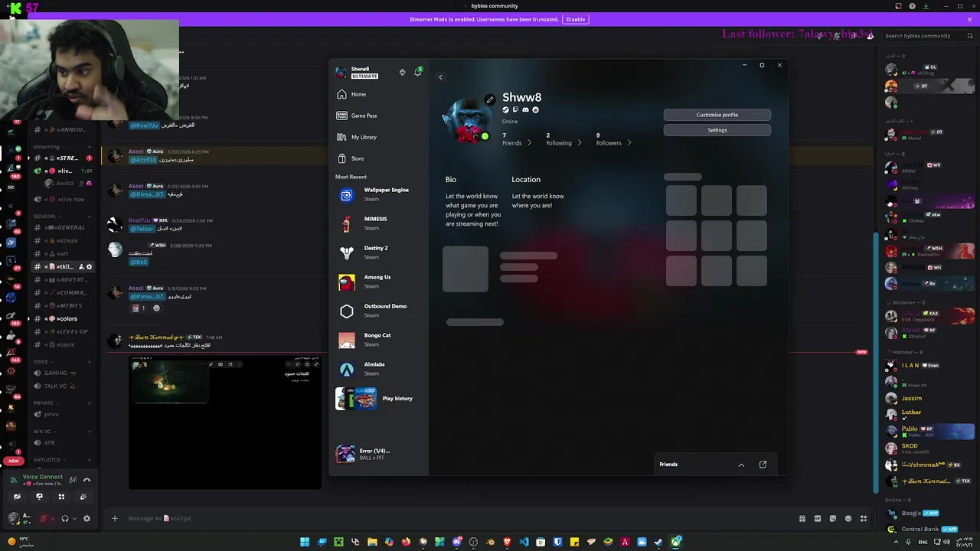
Task: Open Store in the Xbox sidebar
Action: tap(378, 158)
